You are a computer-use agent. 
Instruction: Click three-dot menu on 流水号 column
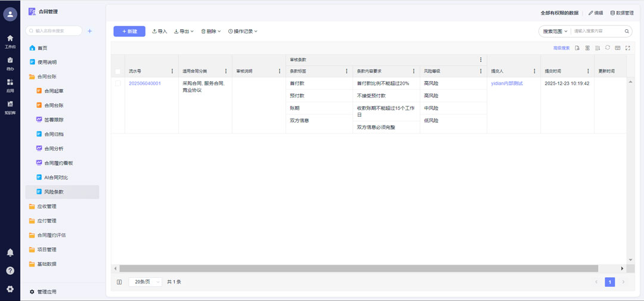[x=172, y=71]
